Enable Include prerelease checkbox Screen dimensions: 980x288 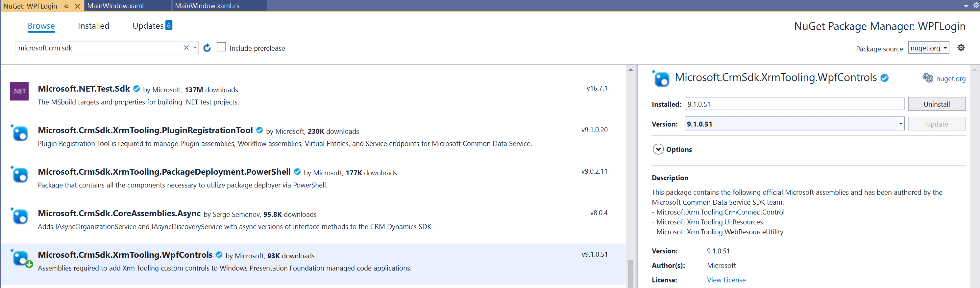click(x=221, y=47)
